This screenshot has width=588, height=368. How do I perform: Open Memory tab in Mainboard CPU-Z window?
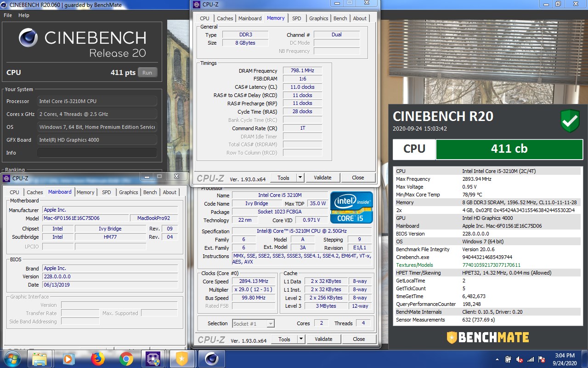[85, 192]
